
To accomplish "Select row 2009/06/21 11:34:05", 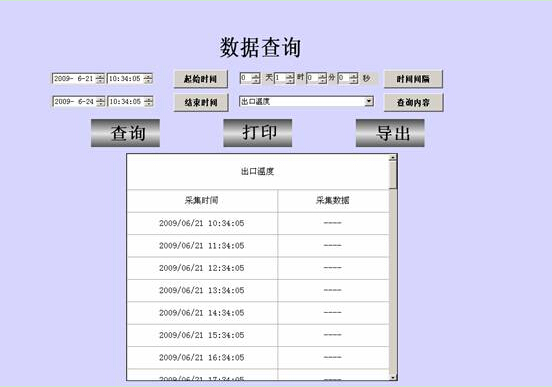I will point(258,246).
